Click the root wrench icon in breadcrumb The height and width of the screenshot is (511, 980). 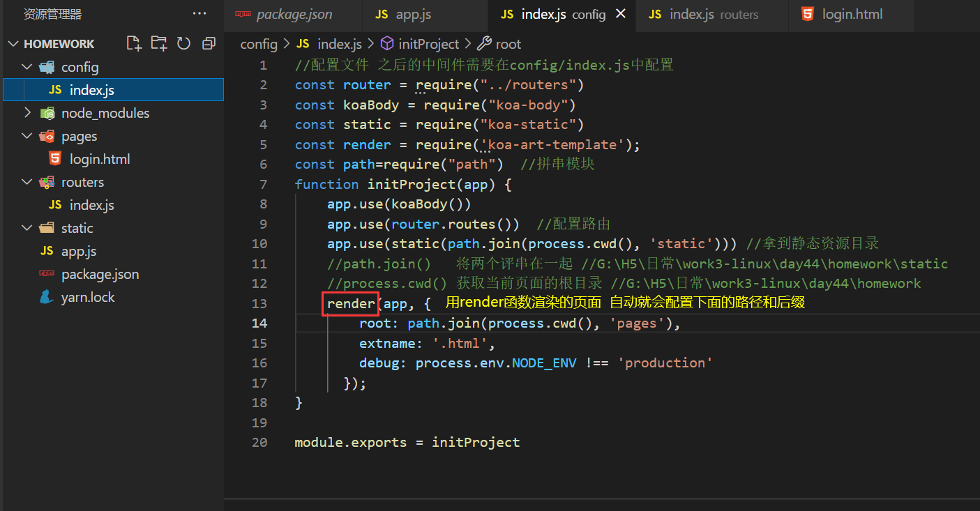click(x=484, y=44)
